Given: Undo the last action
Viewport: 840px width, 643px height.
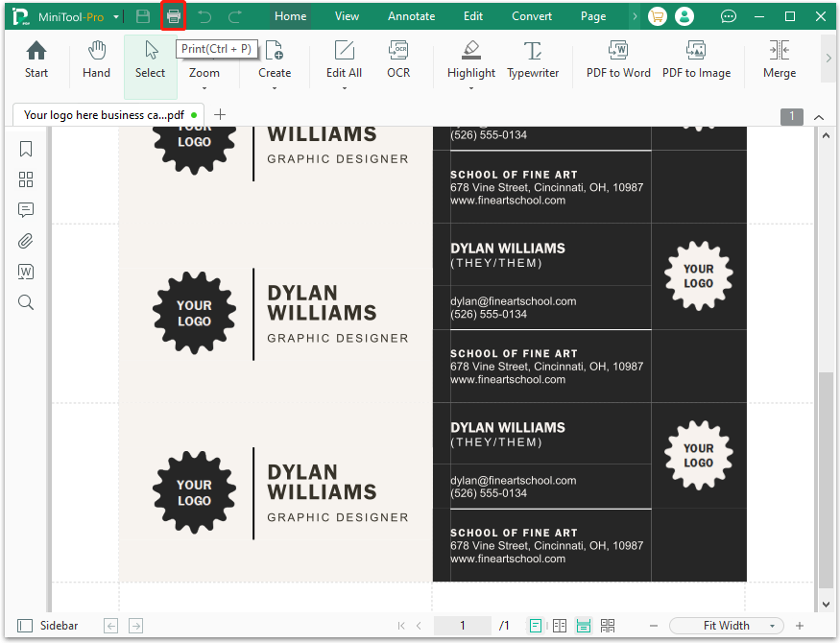Looking at the screenshot, I should tap(204, 16).
